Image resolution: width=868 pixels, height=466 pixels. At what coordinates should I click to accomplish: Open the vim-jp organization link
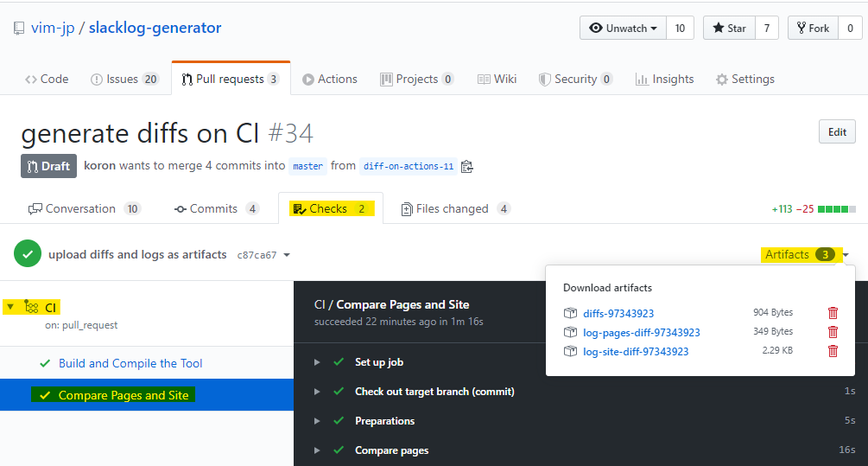53,28
